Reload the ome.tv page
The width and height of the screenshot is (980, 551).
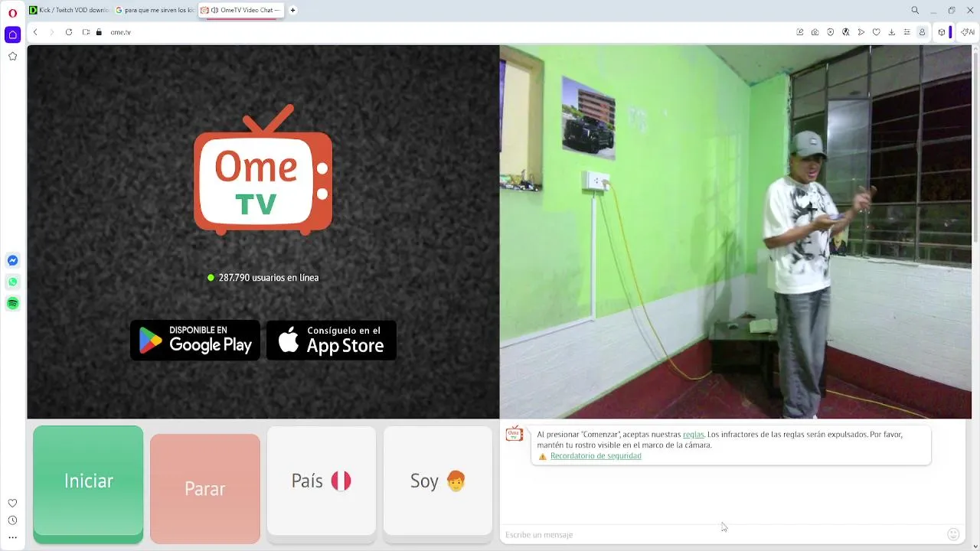69,32
